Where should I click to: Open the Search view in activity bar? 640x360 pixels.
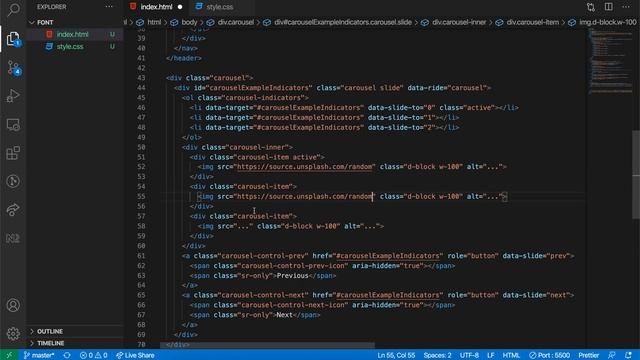[x=13, y=9]
